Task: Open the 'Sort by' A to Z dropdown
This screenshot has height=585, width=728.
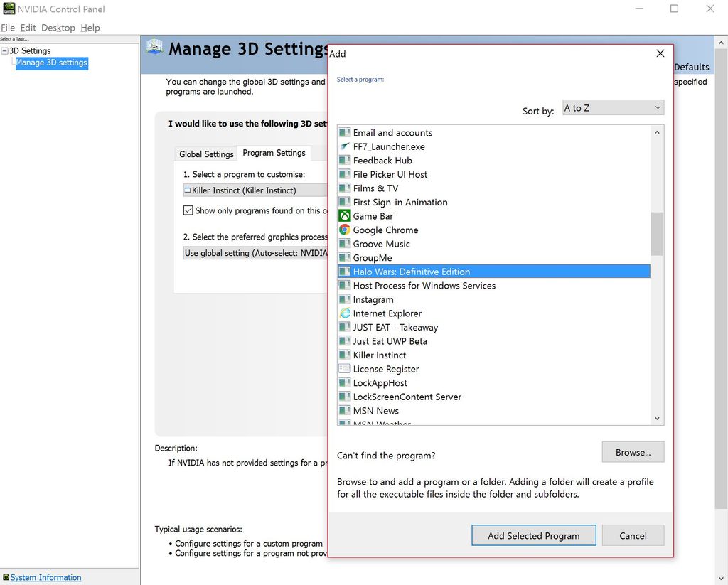Action: pyautogui.click(x=613, y=107)
